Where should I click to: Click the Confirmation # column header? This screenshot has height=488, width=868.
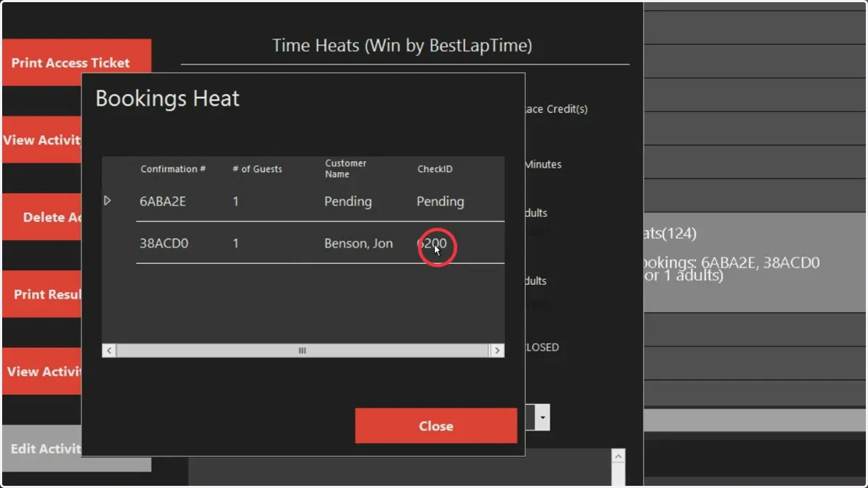[x=173, y=169]
